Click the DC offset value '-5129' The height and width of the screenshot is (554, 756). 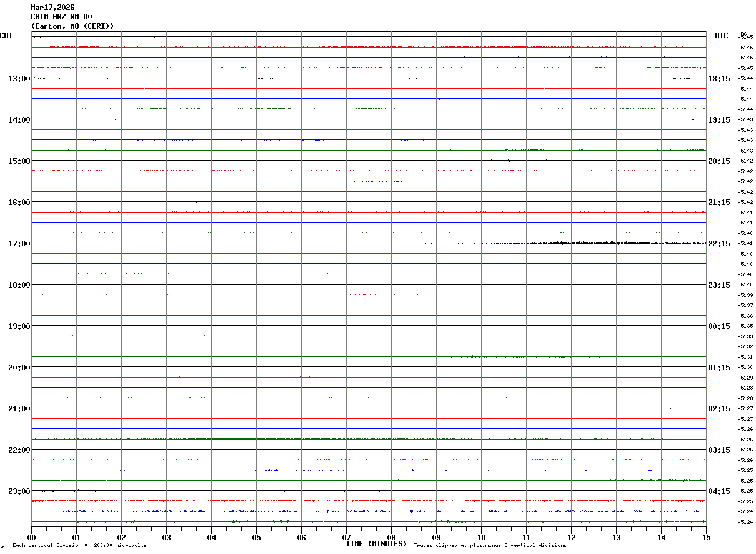tap(745, 378)
